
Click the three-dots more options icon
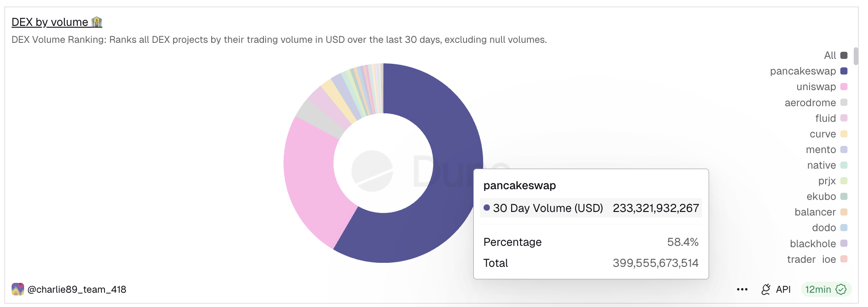point(742,290)
